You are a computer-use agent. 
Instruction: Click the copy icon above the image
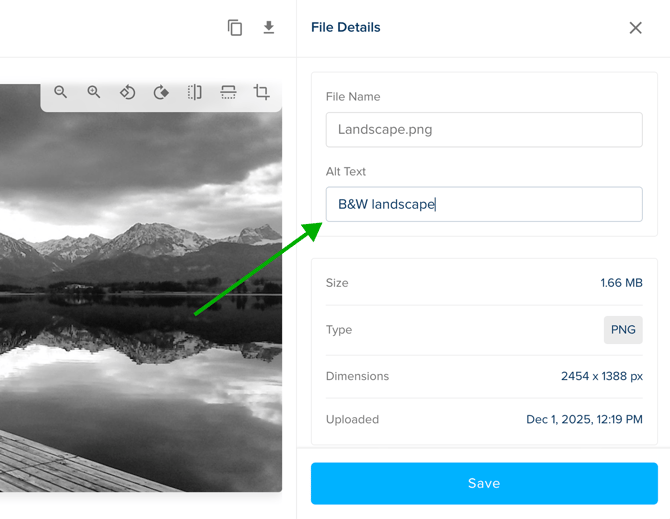(235, 28)
